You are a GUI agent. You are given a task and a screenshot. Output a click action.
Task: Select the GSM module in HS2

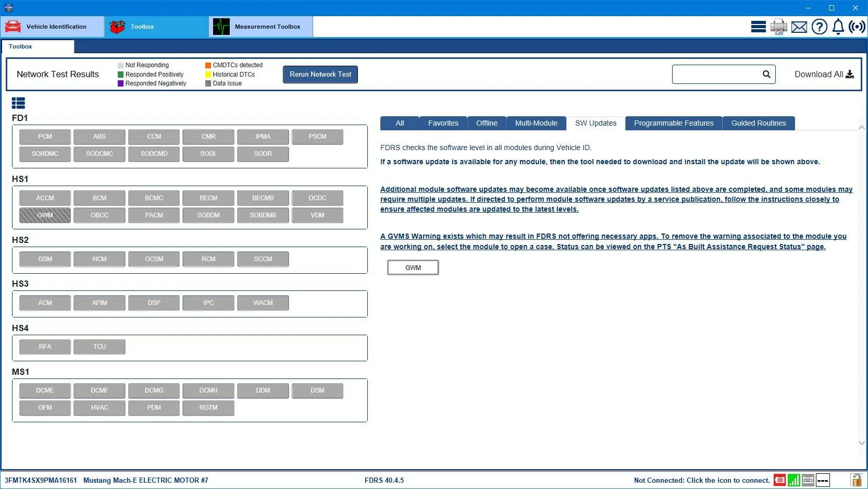[x=45, y=259]
